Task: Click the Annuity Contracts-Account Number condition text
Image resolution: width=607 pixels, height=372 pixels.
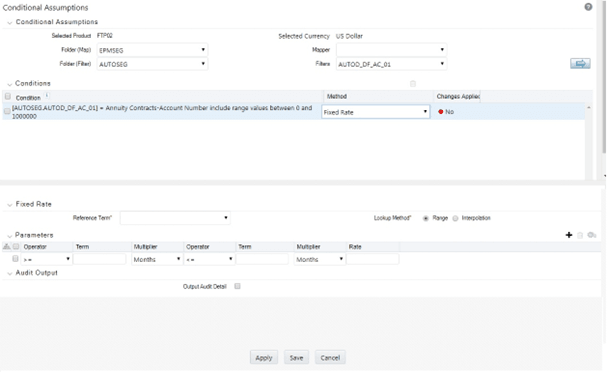Action: [162, 112]
